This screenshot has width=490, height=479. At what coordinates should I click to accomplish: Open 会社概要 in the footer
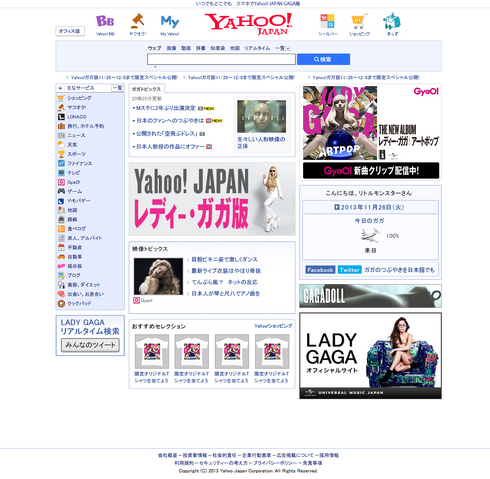click(x=167, y=455)
